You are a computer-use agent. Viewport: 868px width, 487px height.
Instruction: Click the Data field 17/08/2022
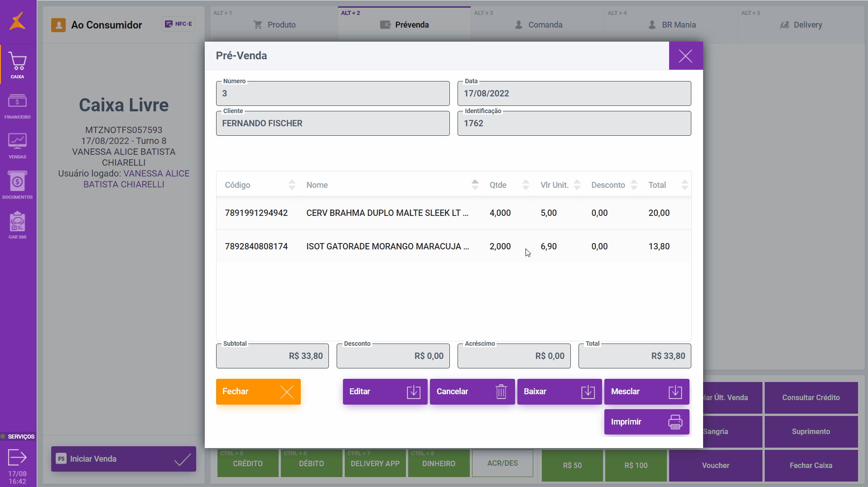(574, 94)
